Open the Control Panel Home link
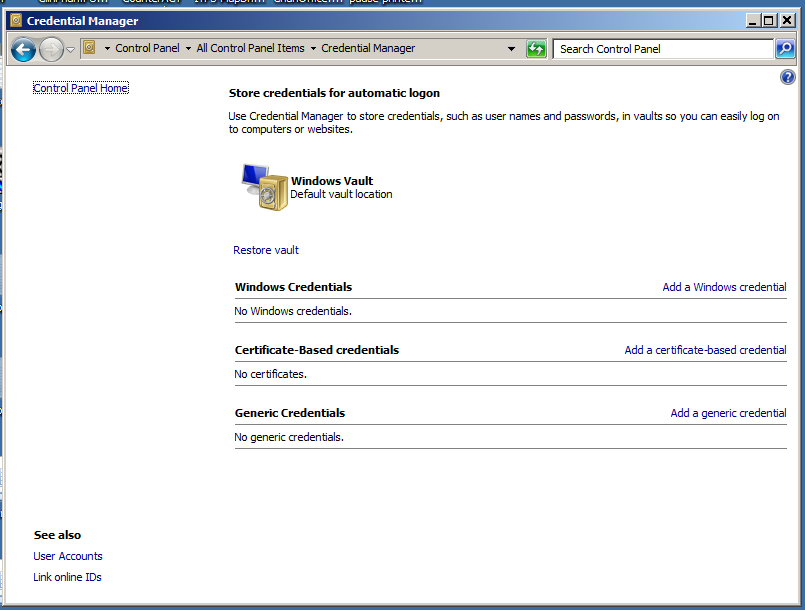The image size is (805, 610). tap(81, 88)
